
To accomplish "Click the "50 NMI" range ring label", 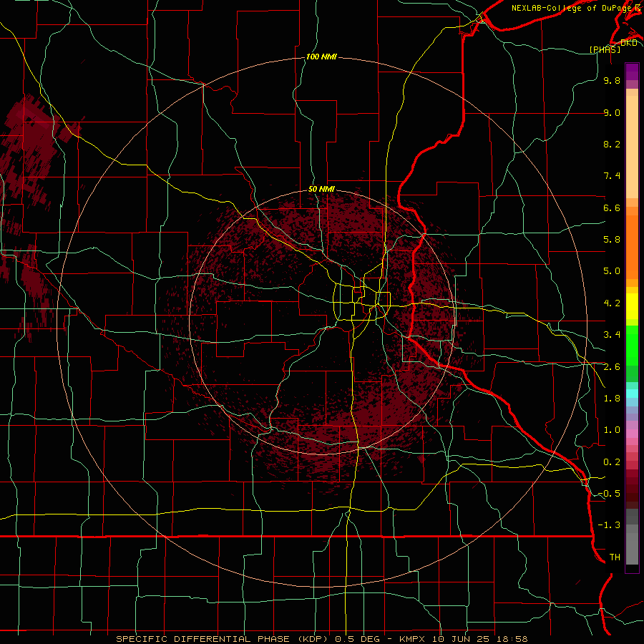I will (x=321, y=189).
